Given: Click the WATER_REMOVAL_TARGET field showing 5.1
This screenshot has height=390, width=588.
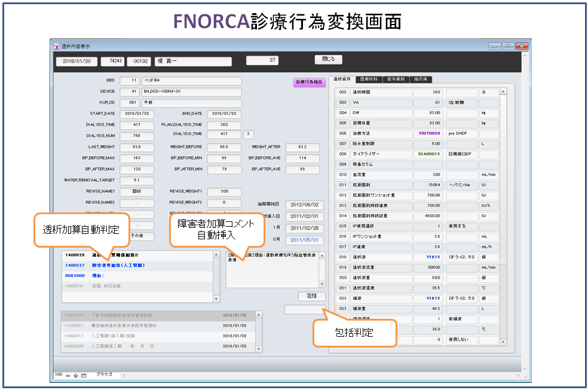Looking at the screenshot, I should tap(137, 181).
